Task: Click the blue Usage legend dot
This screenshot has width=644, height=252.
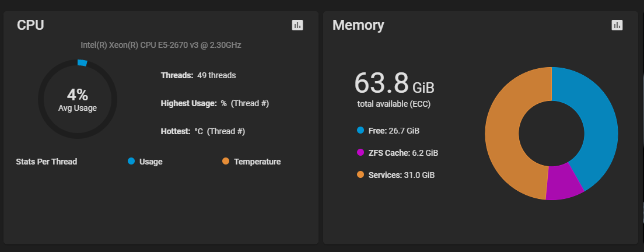Action: [x=131, y=162]
